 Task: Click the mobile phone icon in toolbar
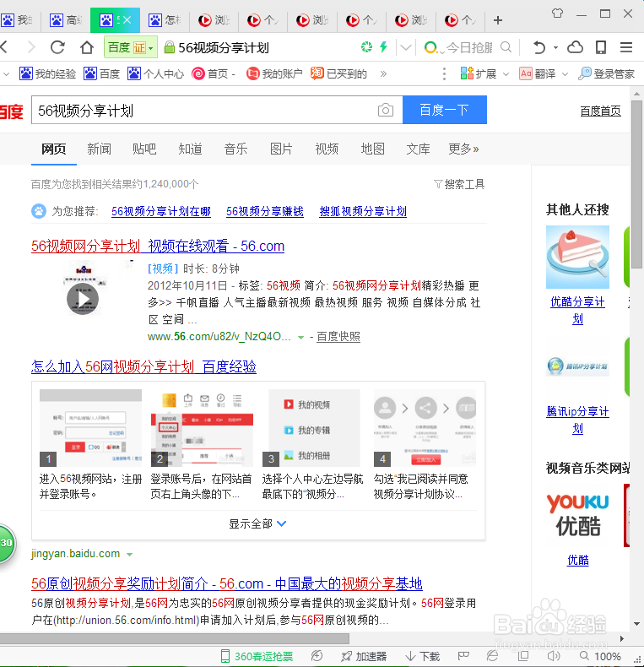[x=601, y=46]
